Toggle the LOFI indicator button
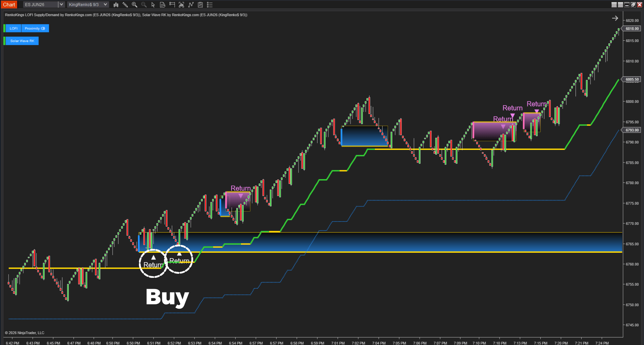Screen dimensions: 644x345 [x=14, y=28]
